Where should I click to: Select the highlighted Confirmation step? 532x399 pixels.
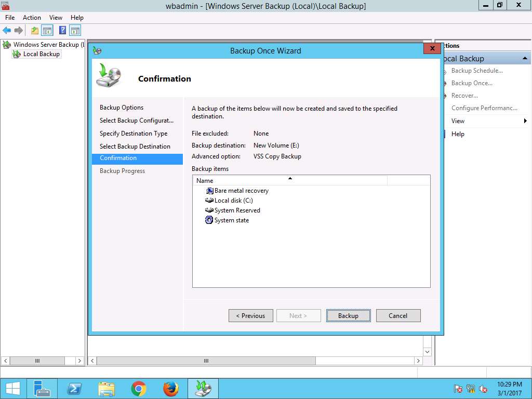click(137, 158)
